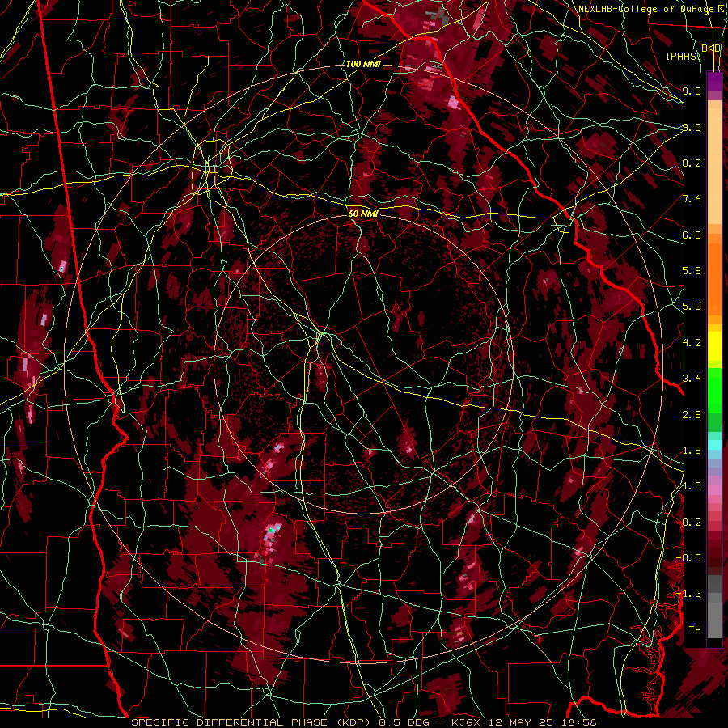Click the -0.5 scale value

[x=688, y=558]
